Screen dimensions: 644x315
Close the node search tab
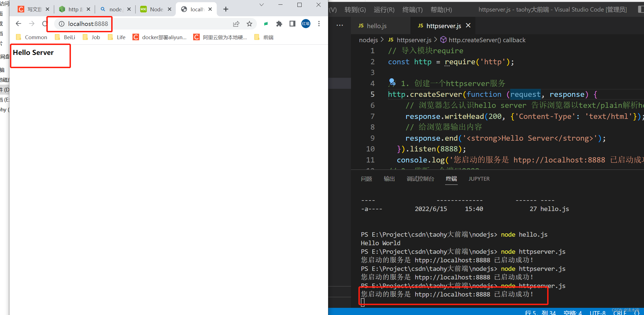point(129,9)
